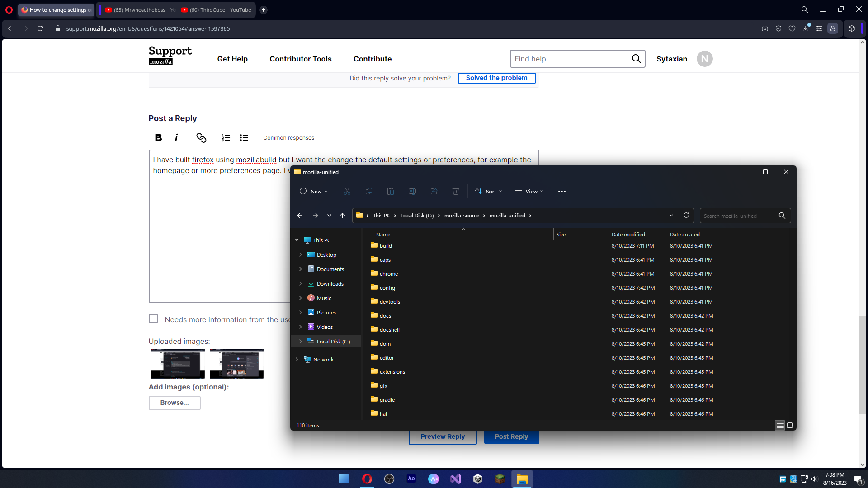
Task: Check Needs more information from the user box
Action: [x=153, y=319]
